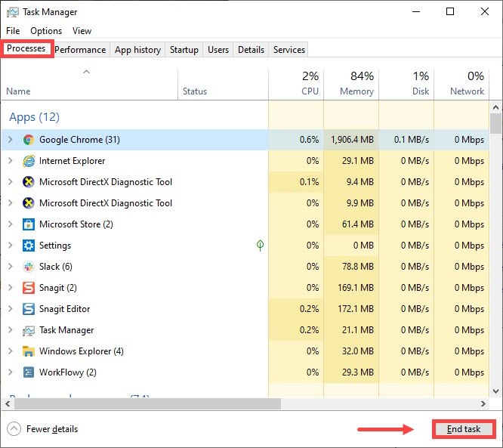Click the horizontal scrollbar right arrow
The height and width of the screenshot is (448, 503).
(483, 403)
